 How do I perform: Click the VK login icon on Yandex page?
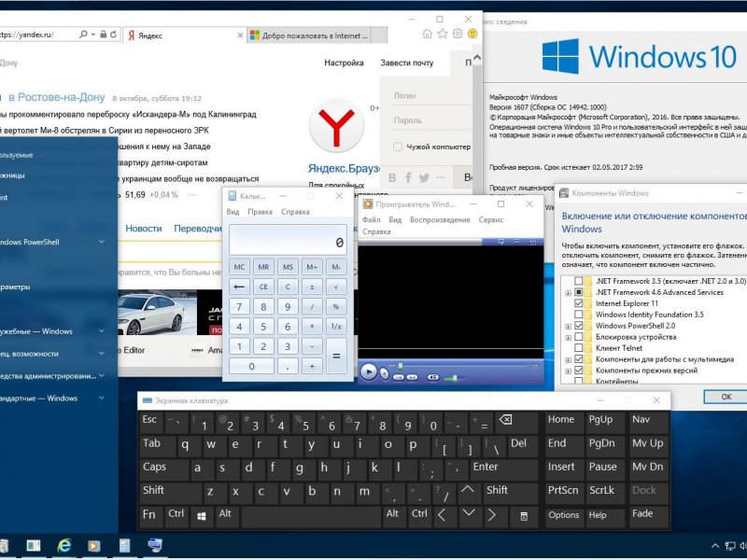pyautogui.click(x=392, y=178)
